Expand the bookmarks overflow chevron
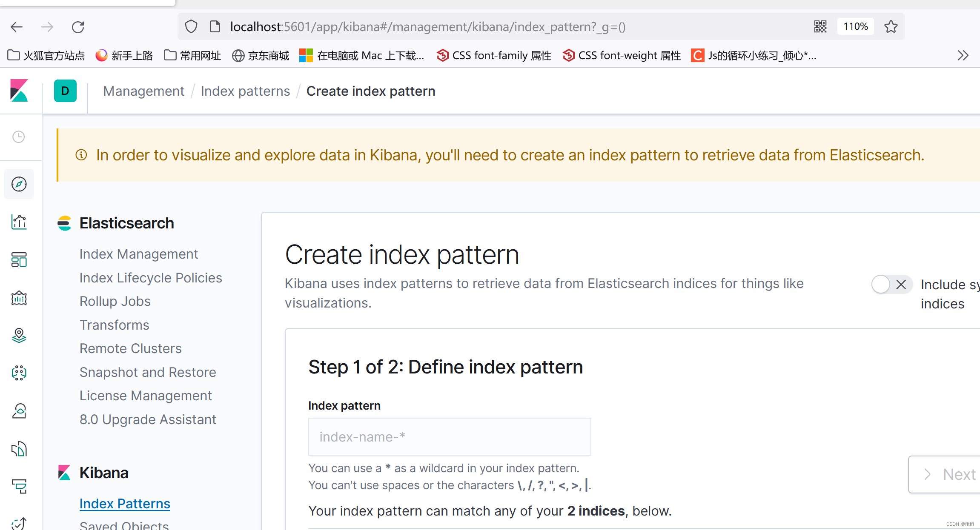Viewport: 980px width, 530px height. [x=963, y=55]
